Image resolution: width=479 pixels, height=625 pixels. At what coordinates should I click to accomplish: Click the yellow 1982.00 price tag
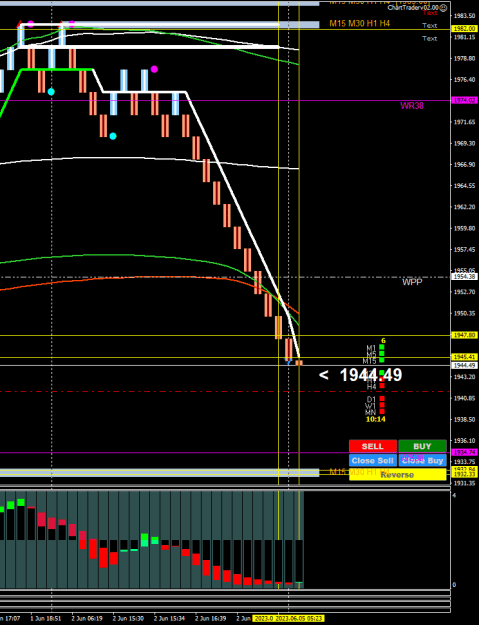464,29
